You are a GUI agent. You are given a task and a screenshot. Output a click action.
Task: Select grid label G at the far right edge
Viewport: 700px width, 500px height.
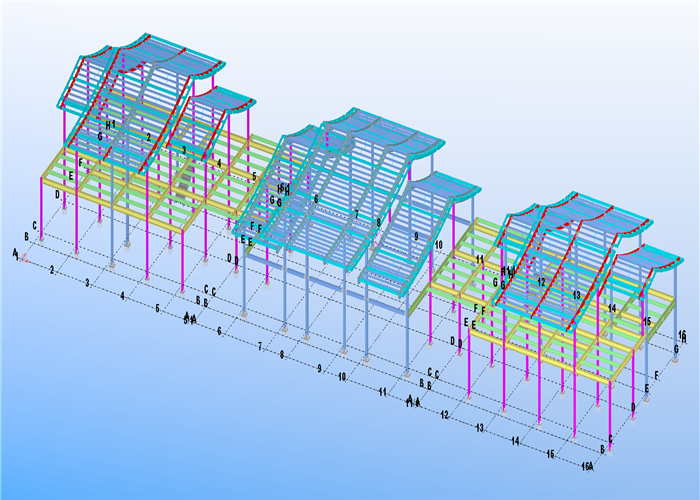[676, 349]
